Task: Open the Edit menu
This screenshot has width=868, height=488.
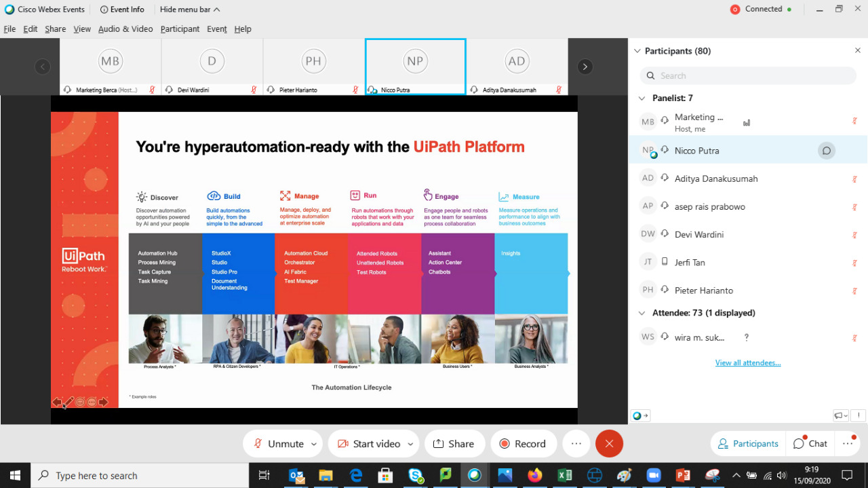Action: (x=31, y=29)
